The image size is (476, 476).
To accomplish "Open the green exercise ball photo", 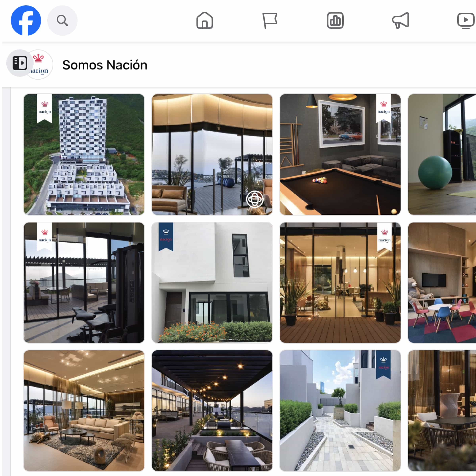I will click(442, 155).
